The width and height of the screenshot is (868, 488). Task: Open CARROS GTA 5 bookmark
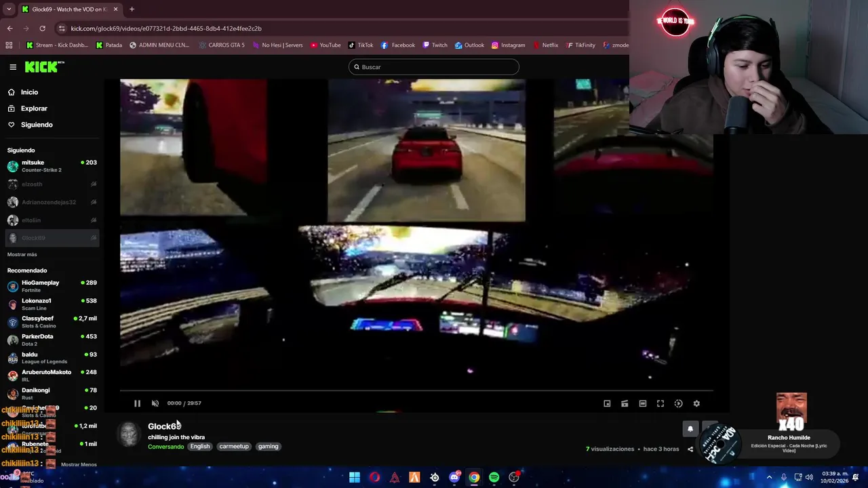[222, 45]
